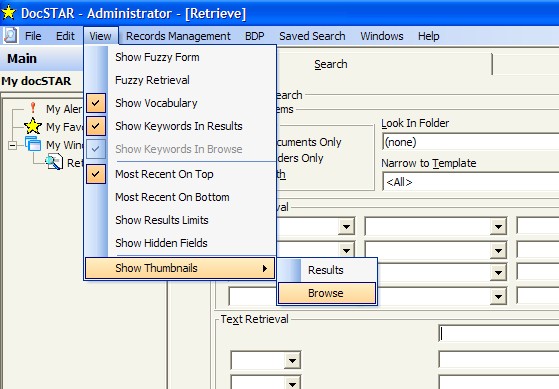The height and width of the screenshot is (389, 559).
Task: Click the My Favorites star icon
Action: 33,126
